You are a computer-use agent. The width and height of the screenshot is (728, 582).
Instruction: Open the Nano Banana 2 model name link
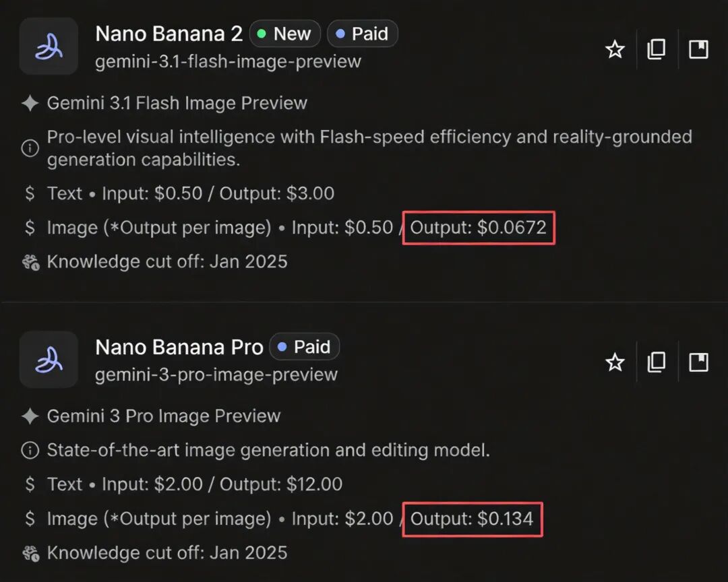pyautogui.click(x=169, y=33)
